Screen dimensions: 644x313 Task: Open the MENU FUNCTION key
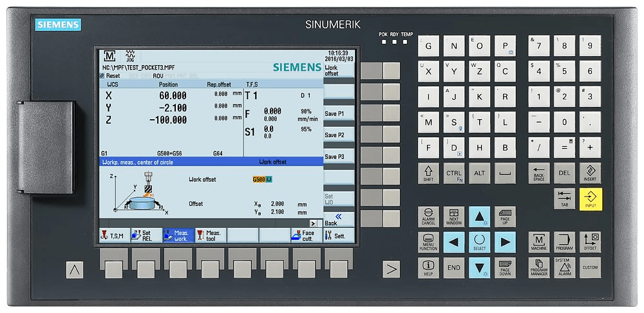click(x=428, y=242)
